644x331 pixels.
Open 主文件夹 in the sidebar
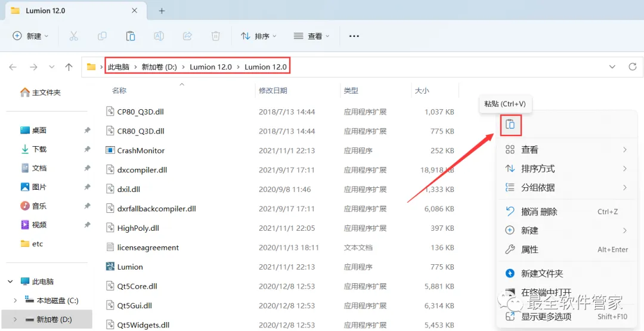pyautogui.click(x=41, y=92)
